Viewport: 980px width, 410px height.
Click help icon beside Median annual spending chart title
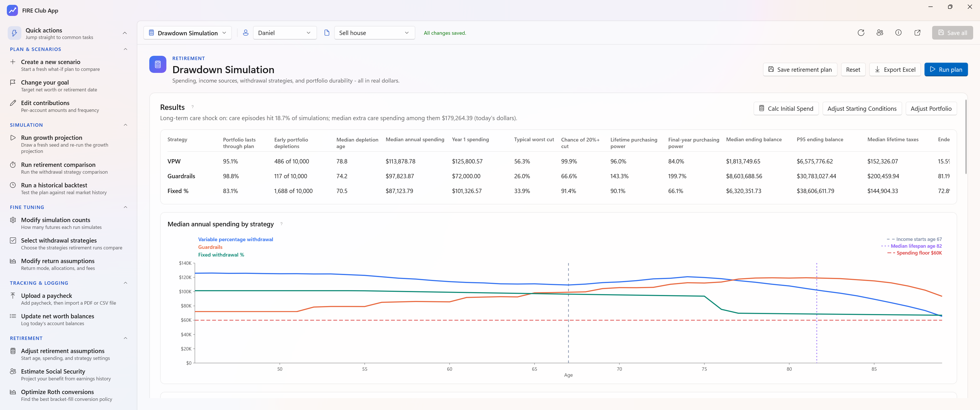click(281, 224)
